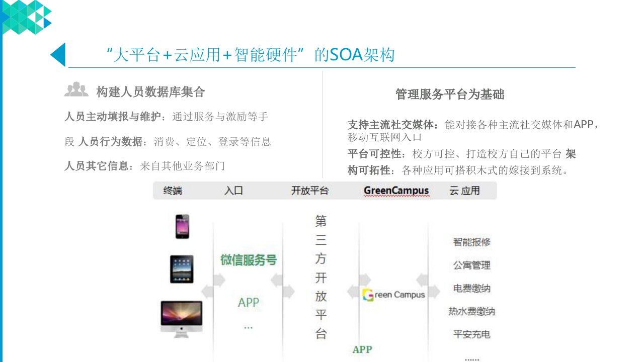Click double arrow between devices and 微信服务号
Screen dimensions: 644x362
point(208,291)
